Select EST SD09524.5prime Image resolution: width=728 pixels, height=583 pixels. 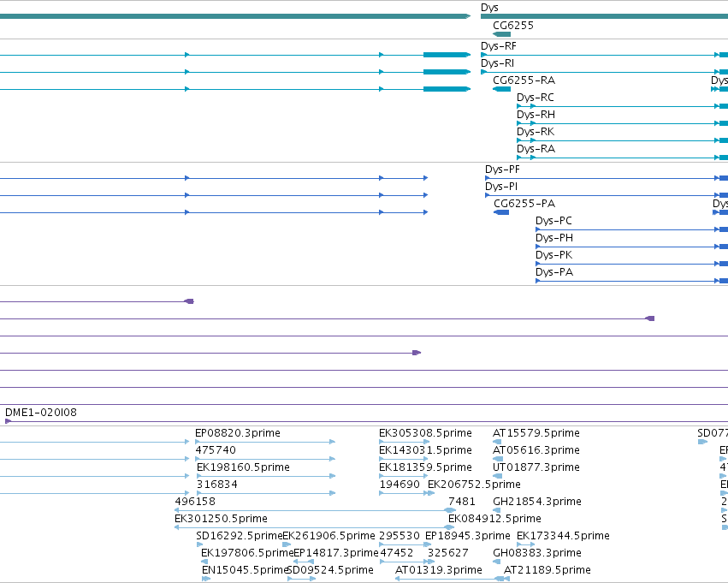330,571
